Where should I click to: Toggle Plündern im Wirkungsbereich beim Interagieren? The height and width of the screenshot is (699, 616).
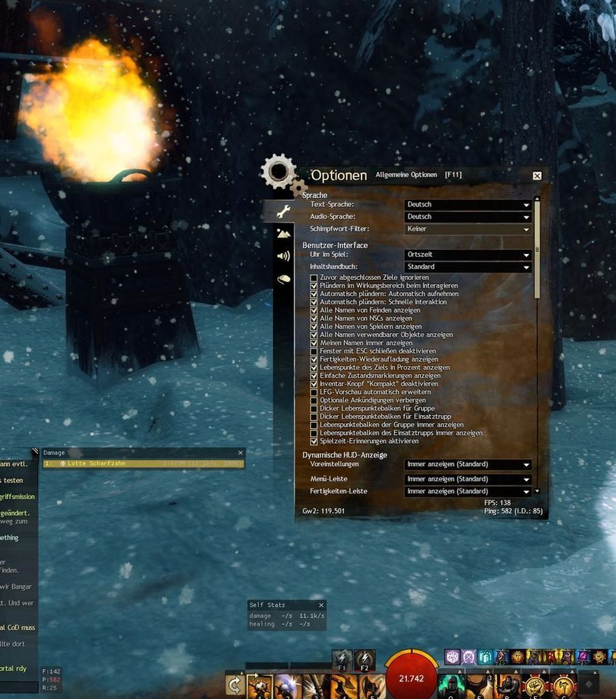[x=314, y=285]
